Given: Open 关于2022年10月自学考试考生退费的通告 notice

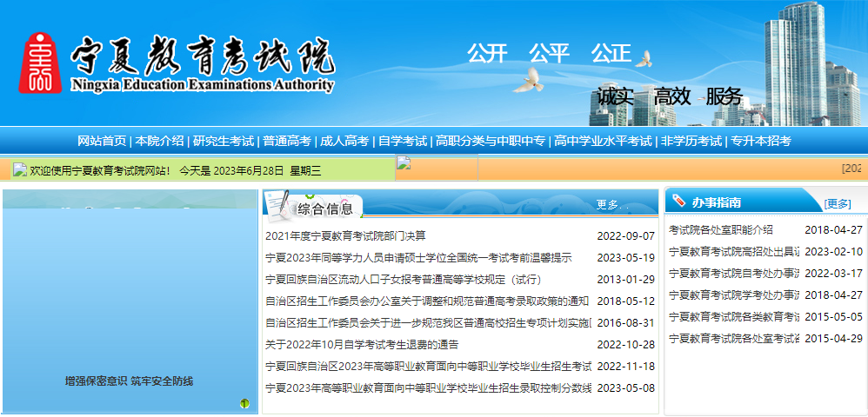Looking at the screenshot, I should tap(362, 344).
